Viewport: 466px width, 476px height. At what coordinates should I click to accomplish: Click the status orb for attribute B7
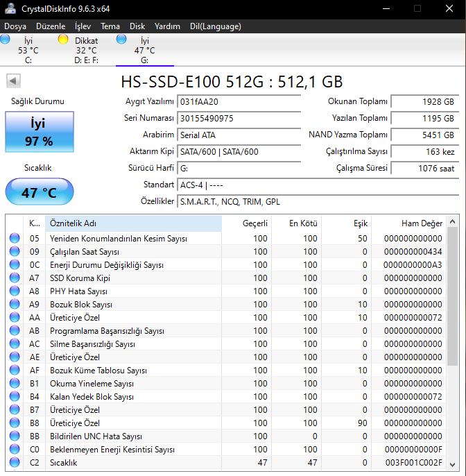(15, 410)
